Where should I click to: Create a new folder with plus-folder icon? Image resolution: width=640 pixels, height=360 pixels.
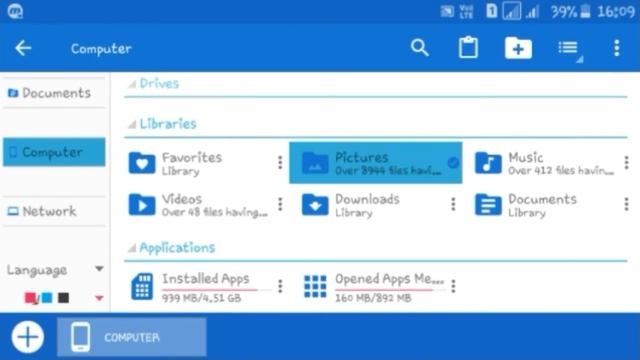pyautogui.click(x=518, y=48)
